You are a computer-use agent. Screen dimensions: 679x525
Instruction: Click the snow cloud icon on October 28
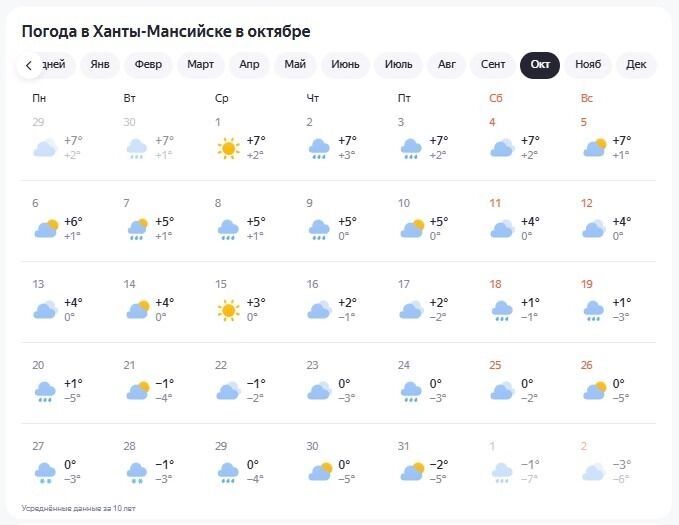[x=137, y=472]
